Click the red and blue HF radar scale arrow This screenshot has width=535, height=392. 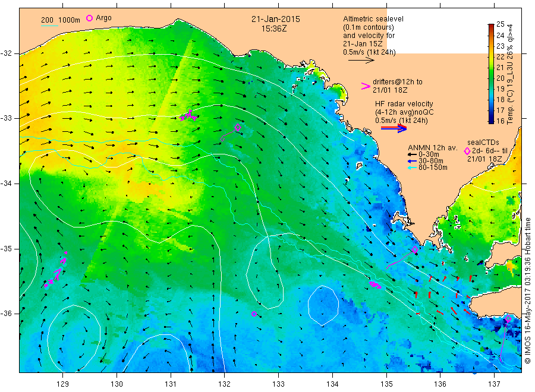(x=394, y=128)
